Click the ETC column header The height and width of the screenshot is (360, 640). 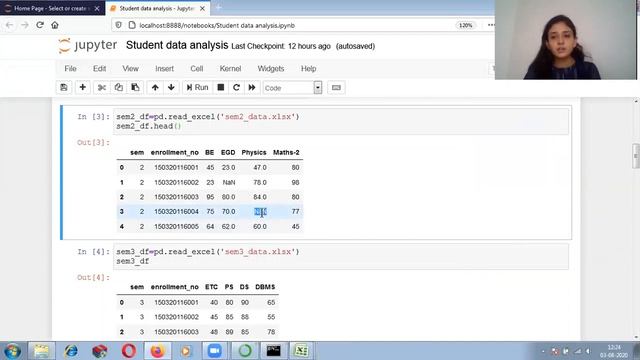pos(211,287)
